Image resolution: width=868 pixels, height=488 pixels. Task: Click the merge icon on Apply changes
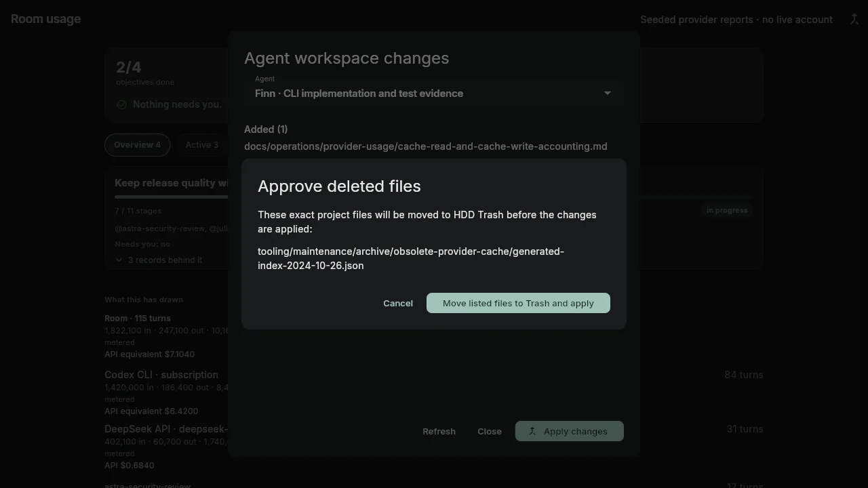(532, 431)
